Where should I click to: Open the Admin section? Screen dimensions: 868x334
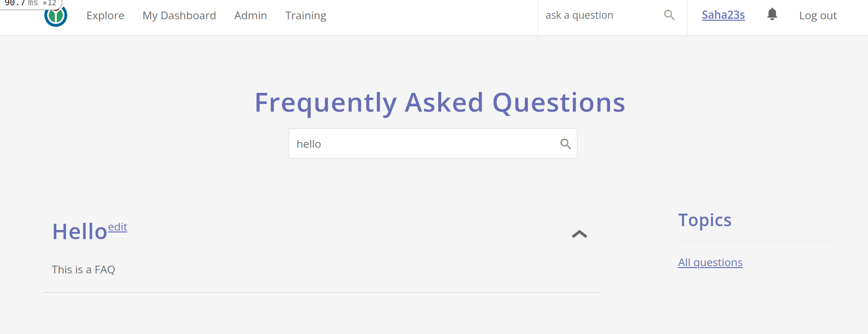[250, 15]
